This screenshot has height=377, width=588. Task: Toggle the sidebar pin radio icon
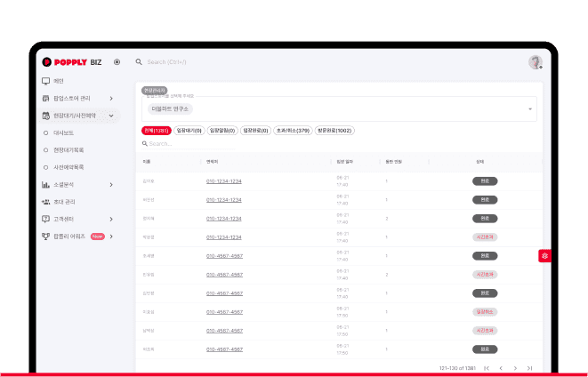tap(117, 62)
